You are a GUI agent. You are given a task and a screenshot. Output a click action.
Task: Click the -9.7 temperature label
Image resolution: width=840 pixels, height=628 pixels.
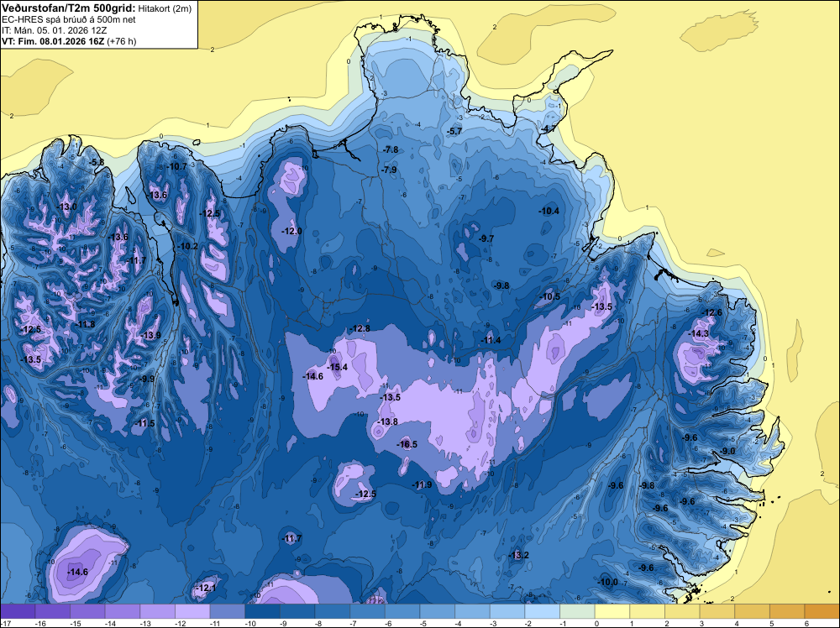(x=486, y=238)
